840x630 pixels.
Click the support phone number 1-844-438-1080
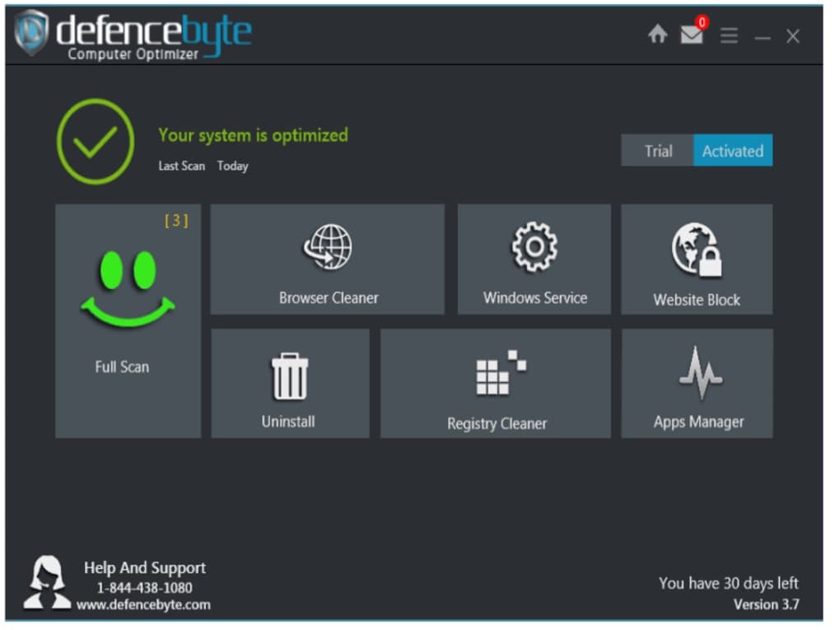click(x=144, y=588)
